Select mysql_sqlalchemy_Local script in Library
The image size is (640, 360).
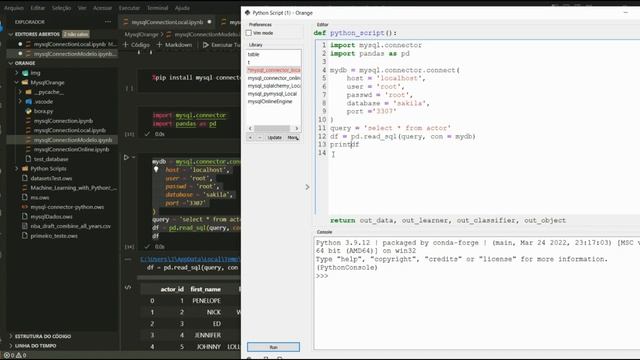tap(273, 86)
